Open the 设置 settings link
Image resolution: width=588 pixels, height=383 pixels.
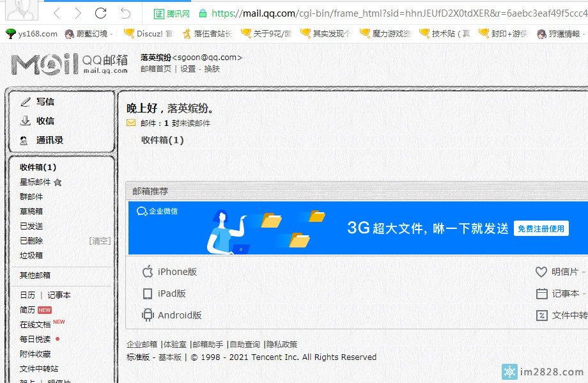click(188, 69)
